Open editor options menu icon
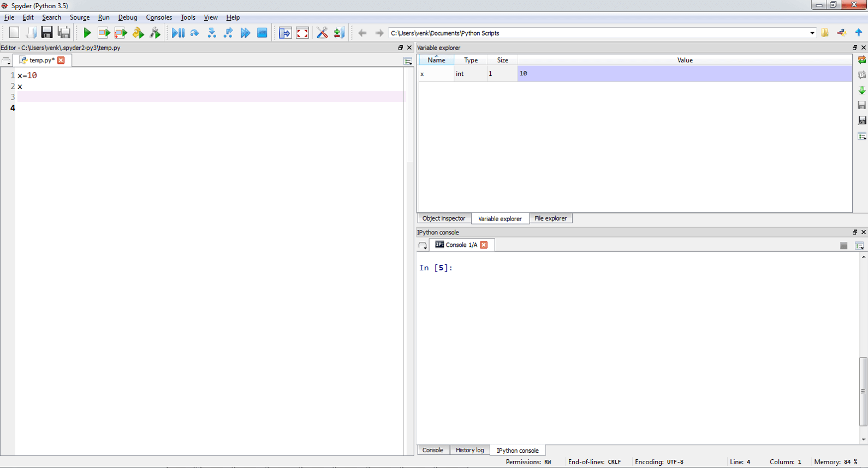This screenshot has height=468, width=868. (408, 61)
